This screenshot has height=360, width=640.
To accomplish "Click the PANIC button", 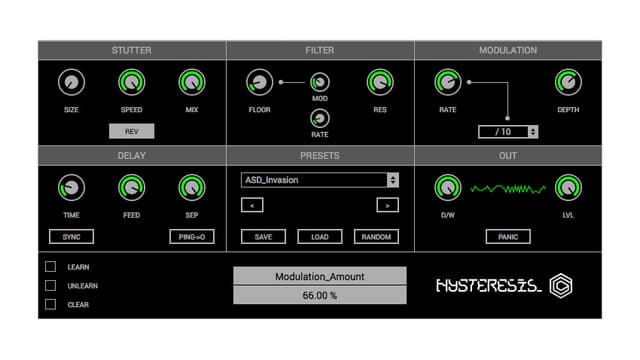I will click(x=508, y=237).
